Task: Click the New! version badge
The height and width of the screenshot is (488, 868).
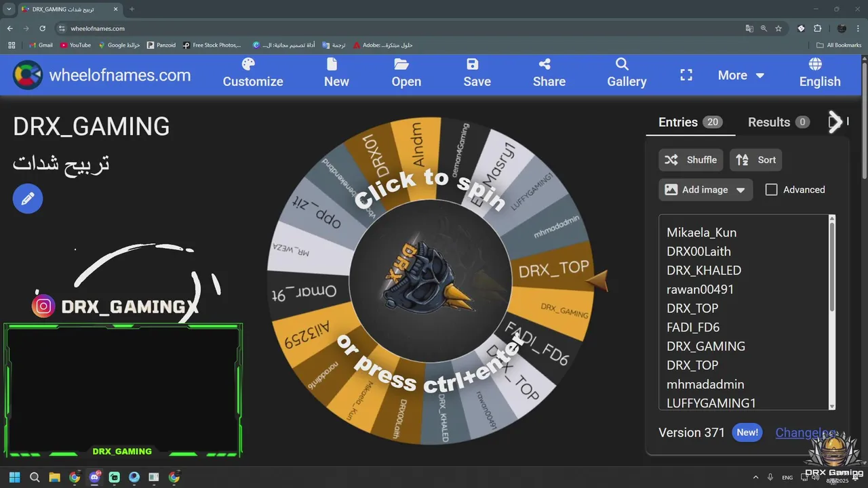Action: (x=747, y=432)
